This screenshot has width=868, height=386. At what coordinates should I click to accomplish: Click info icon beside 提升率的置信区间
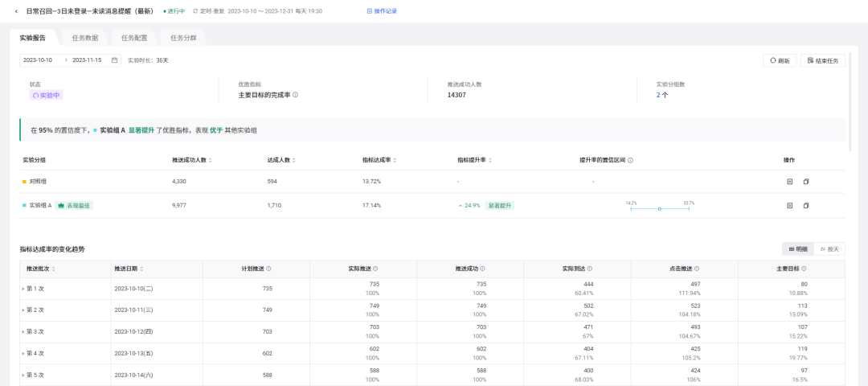click(631, 160)
